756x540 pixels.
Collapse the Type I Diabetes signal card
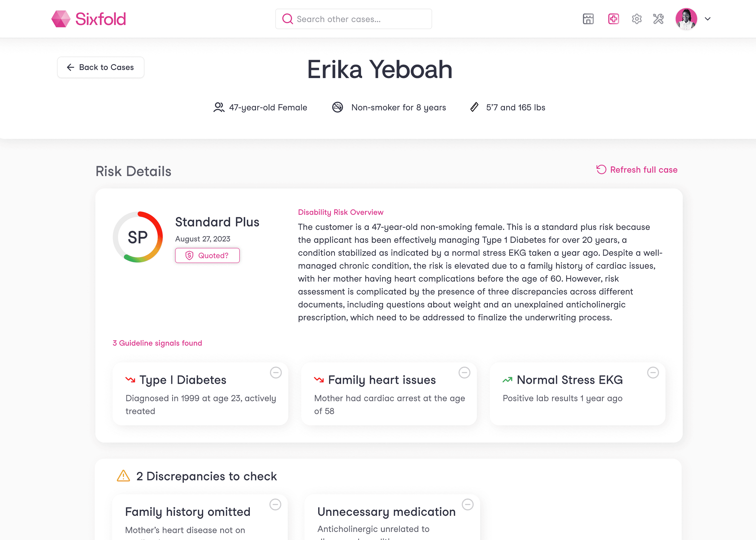276,372
